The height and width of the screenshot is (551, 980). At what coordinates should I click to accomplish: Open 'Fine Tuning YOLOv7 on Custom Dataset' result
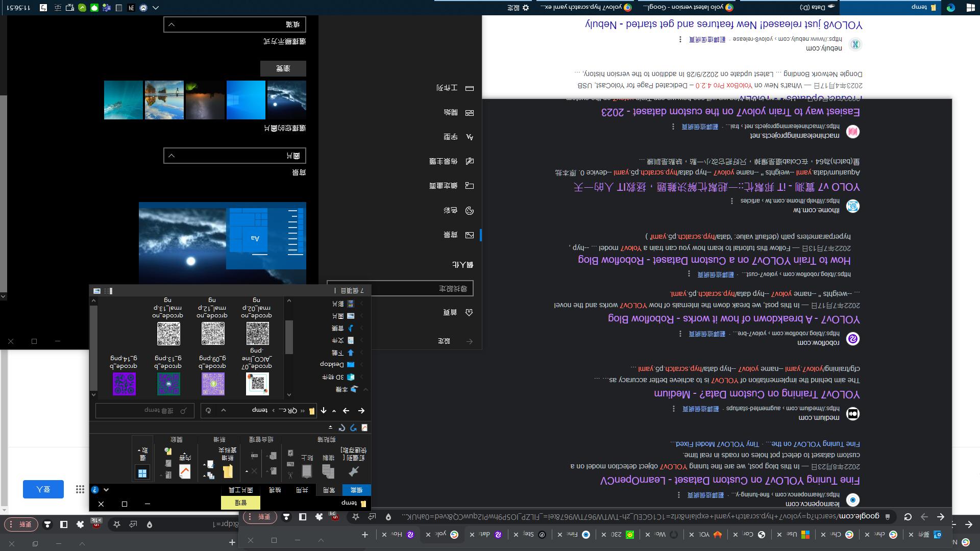point(730,481)
